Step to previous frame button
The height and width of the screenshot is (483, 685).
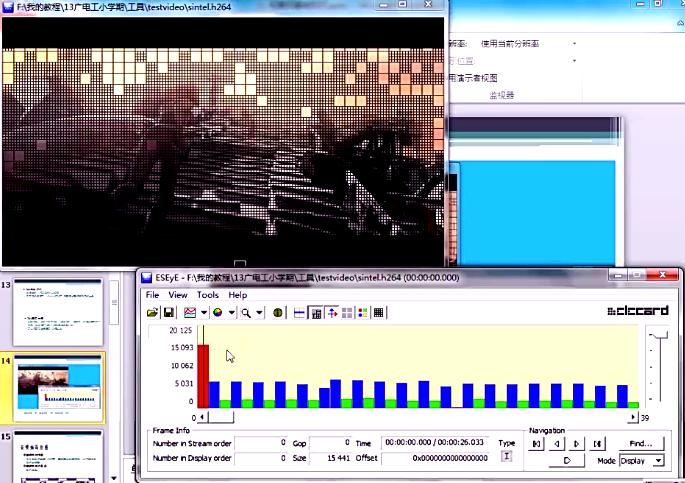(557, 444)
